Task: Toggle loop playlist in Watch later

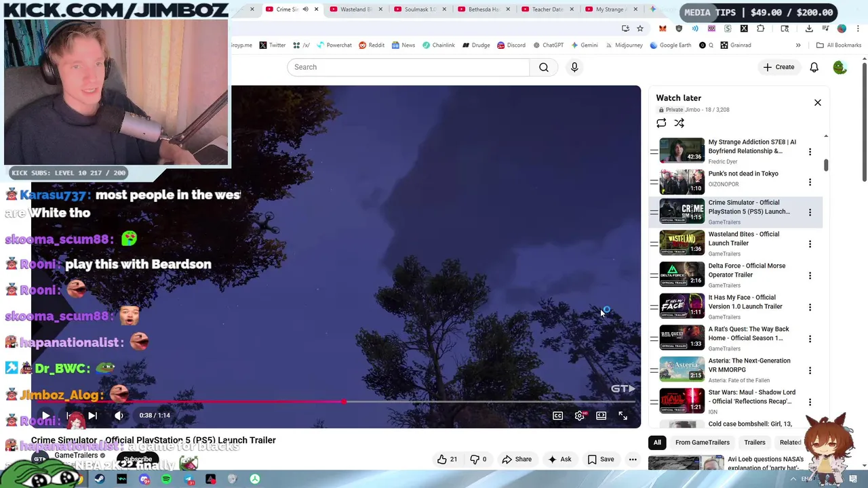Action: tap(661, 123)
